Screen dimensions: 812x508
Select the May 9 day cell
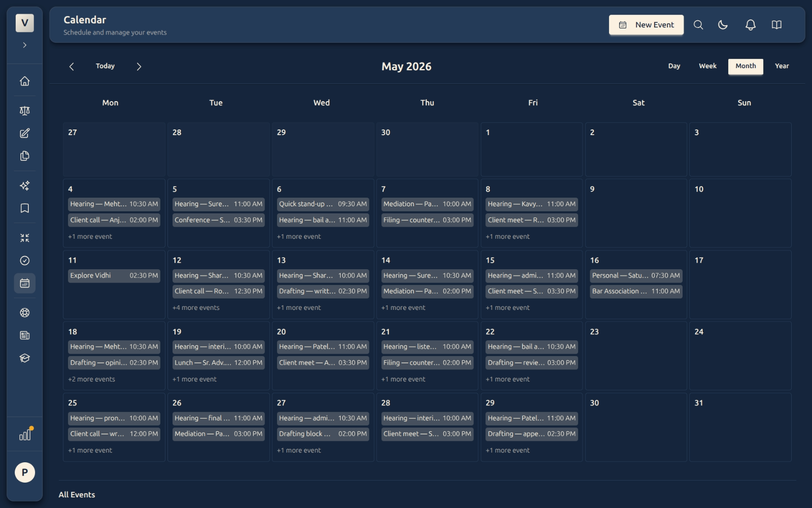tap(636, 213)
